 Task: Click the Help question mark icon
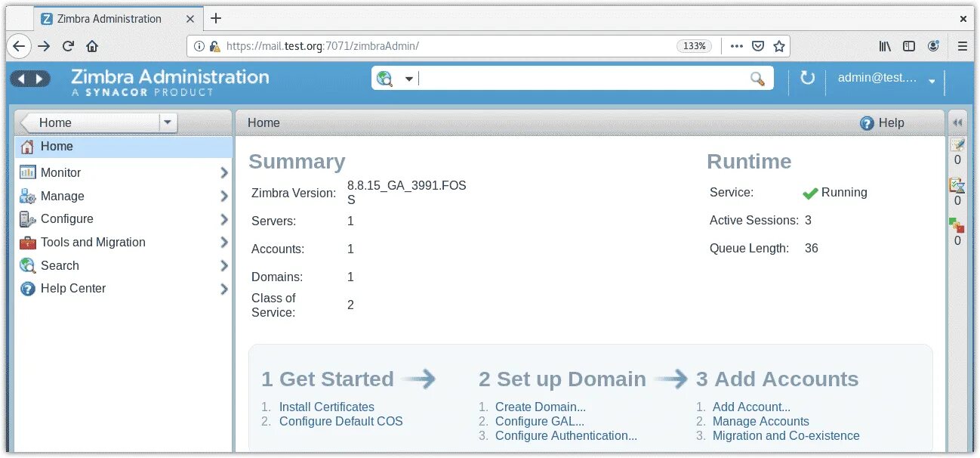868,123
